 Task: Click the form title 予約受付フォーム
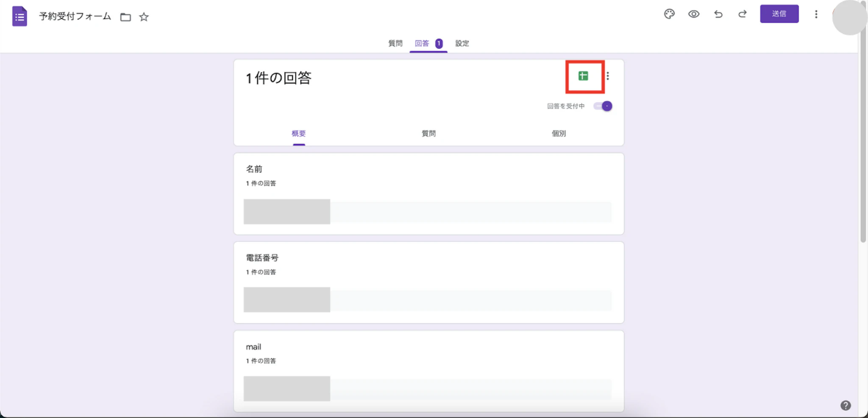(x=74, y=17)
